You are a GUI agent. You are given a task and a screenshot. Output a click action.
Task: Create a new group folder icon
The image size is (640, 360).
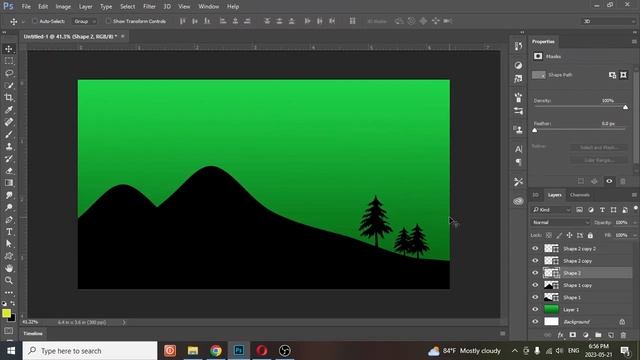click(598, 335)
